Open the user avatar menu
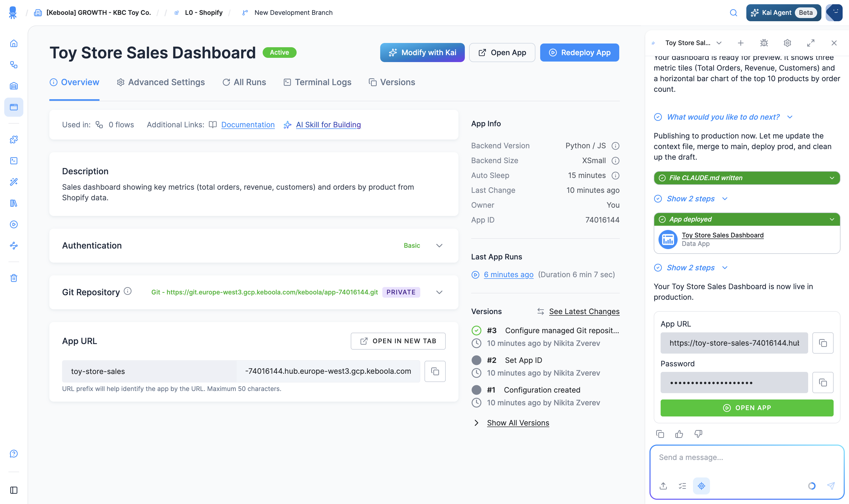The width and height of the screenshot is (849, 504). (x=834, y=12)
